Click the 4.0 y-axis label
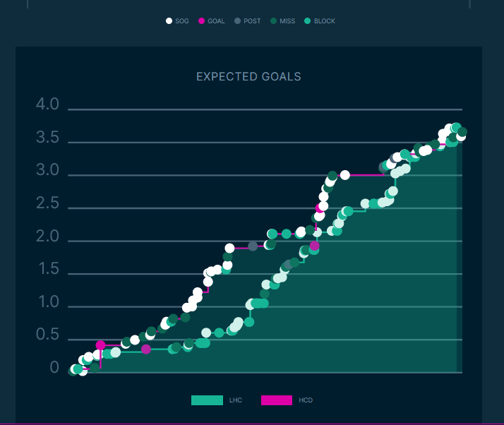Screen dimensions: 504x425 (48, 105)
